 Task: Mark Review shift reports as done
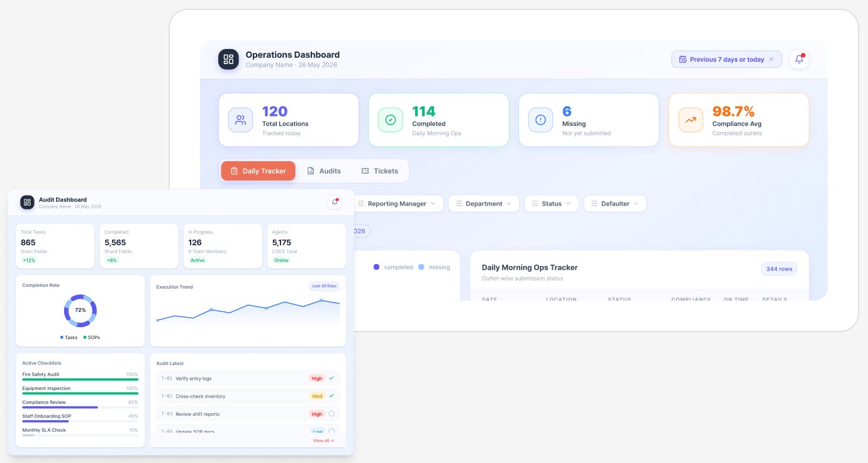(x=331, y=413)
